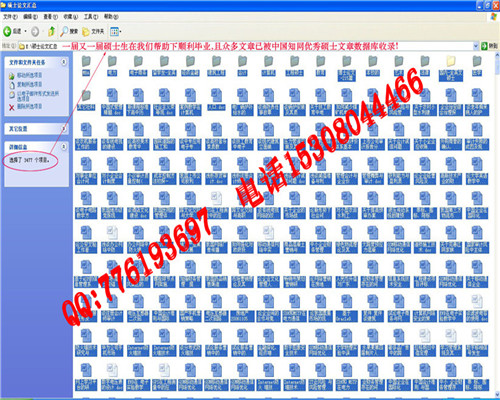Screen dimensions: 500x400
Task: Go up one folder level
Action: tap(52, 32)
